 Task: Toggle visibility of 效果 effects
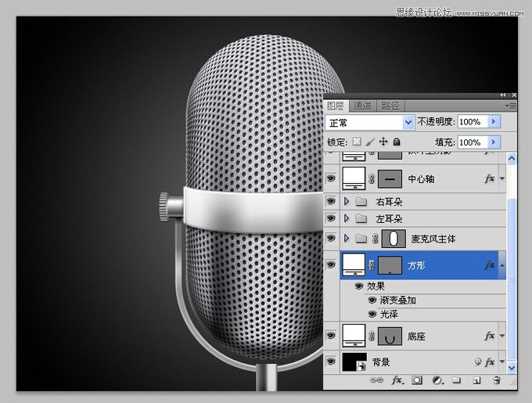tap(359, 286)
